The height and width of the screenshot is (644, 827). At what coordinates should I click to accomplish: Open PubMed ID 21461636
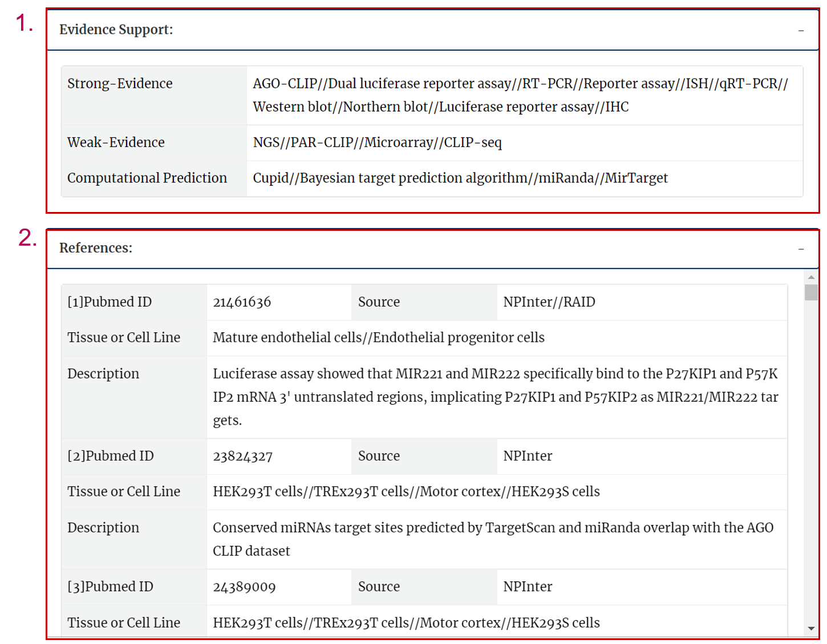point(242,302)
